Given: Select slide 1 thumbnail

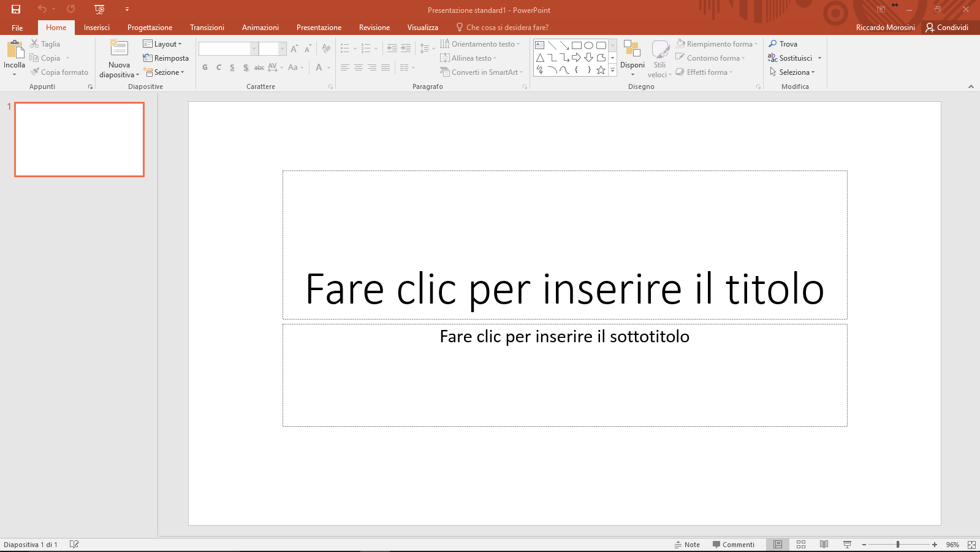Looking at the screenshot, I should [80, 140].
